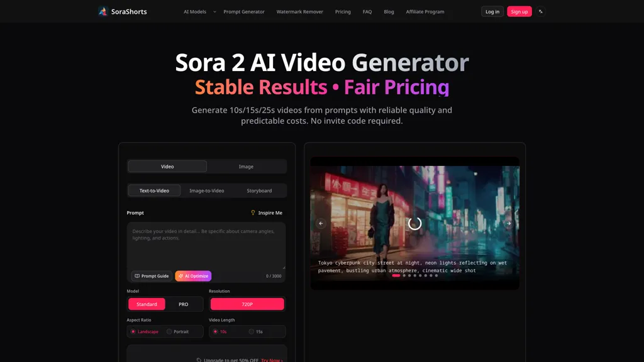Click the AI Optimize button
The height and width of the screenshot is (362, 644).
(193, 276)
